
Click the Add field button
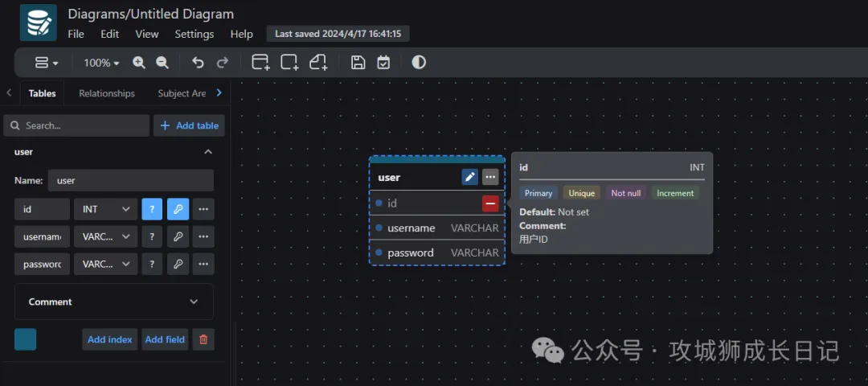pos(165,339)
